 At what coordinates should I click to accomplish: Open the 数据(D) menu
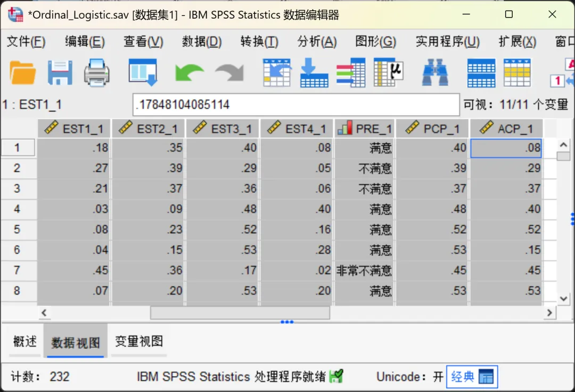click(202, 42)
